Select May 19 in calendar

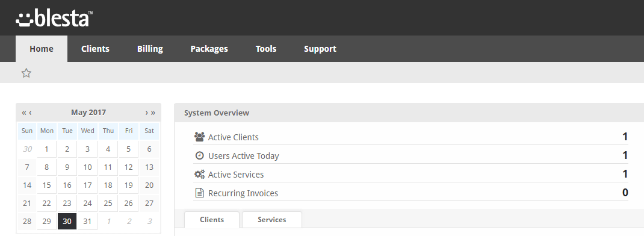[x=129, y=185]
